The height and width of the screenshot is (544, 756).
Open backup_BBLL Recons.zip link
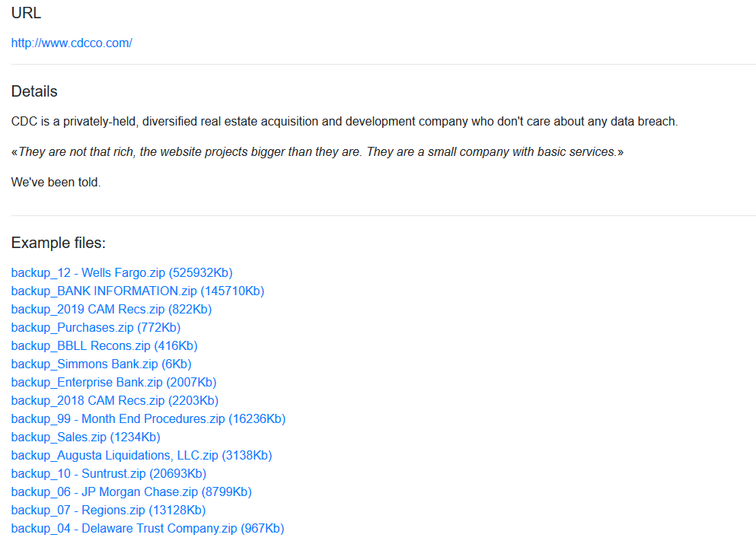click(104, 346)
